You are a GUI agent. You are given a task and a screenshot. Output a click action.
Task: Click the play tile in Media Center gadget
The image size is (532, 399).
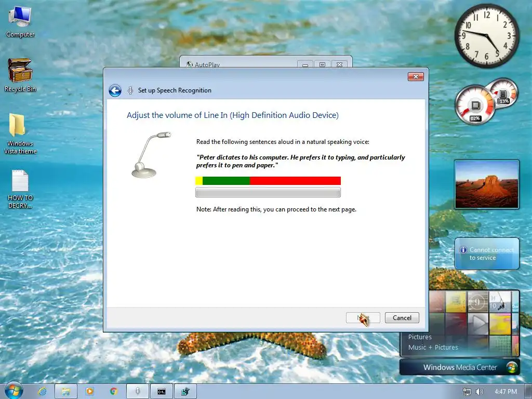478,323
